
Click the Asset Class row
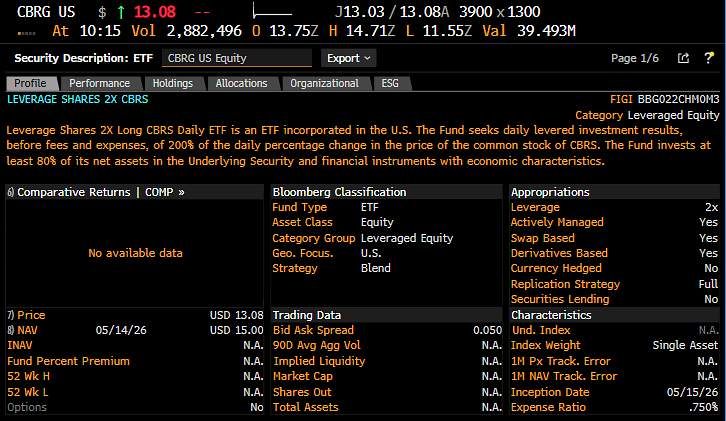pyautogui.click(x=386, y=223)
